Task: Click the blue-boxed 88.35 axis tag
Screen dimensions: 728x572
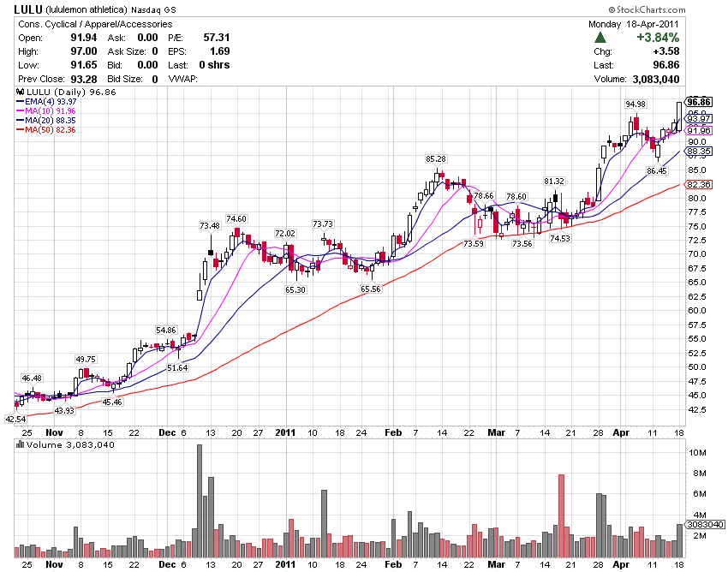Action: click(x=699, y=152)
